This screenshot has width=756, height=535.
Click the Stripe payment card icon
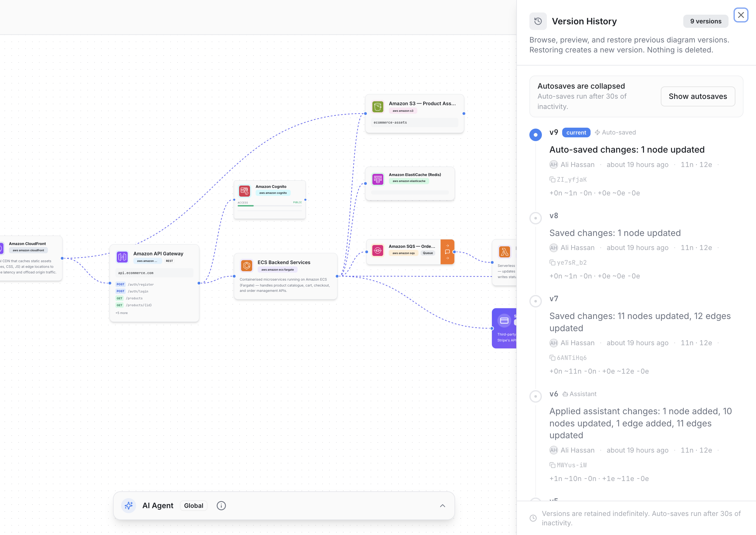coord(504,321)
